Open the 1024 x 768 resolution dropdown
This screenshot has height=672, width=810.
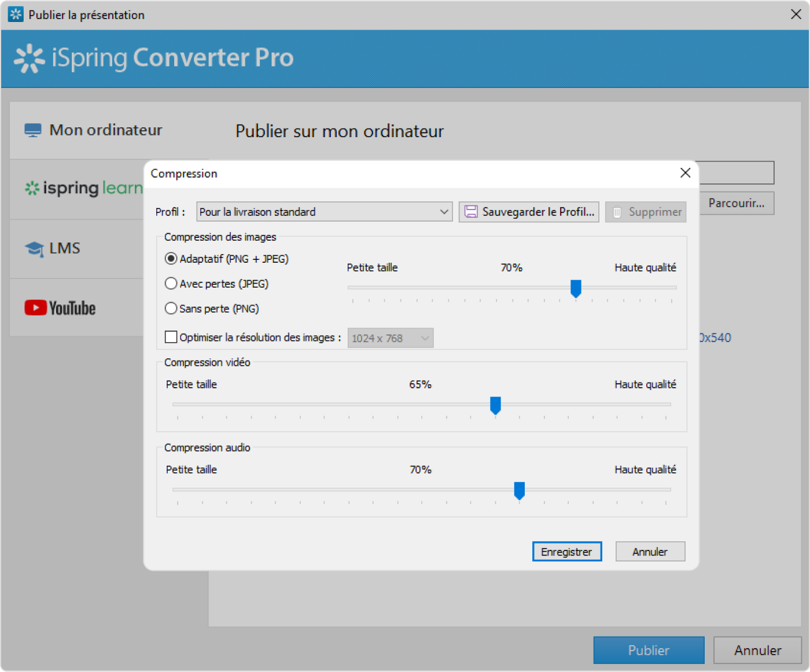tap(390, 338)
